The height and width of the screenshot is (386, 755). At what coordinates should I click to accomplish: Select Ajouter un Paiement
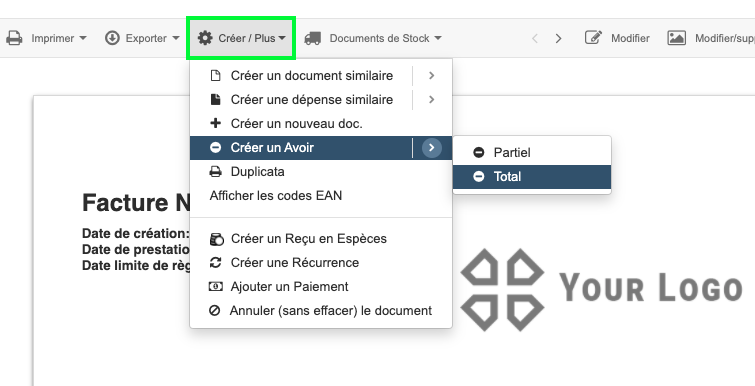(289, 287)
